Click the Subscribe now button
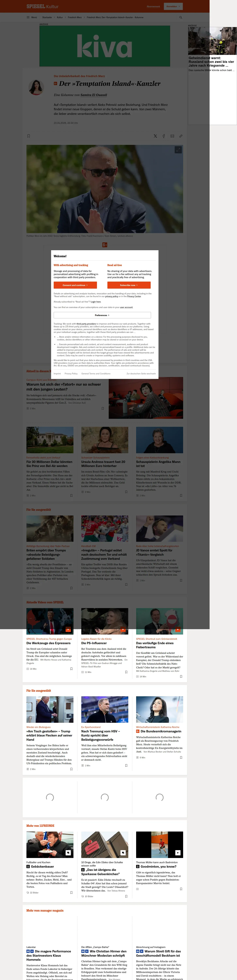The image size is (237, 980). [129, 285]
